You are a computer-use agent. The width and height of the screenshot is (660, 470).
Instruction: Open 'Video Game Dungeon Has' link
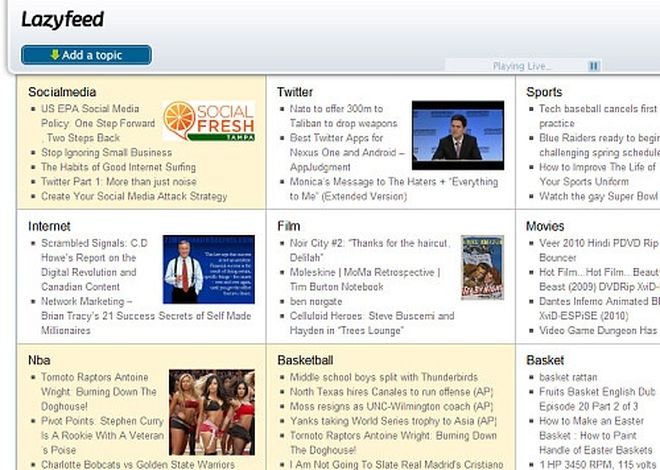[598, 330]
